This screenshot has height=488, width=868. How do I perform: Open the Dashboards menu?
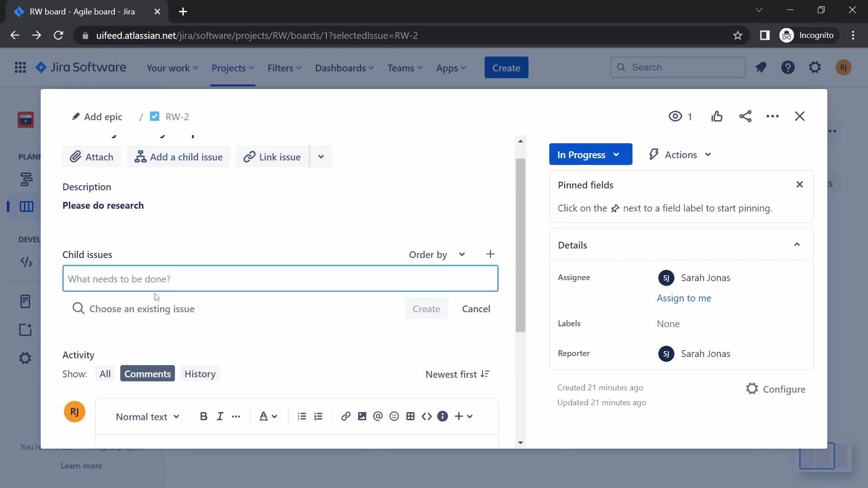click(x=344, y=68)
